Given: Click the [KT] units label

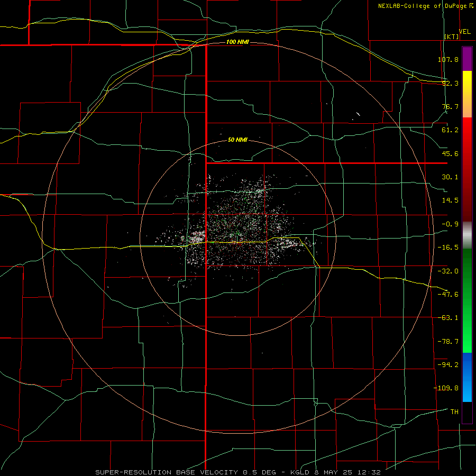Looking at the screenshot, I should [452, 36].
